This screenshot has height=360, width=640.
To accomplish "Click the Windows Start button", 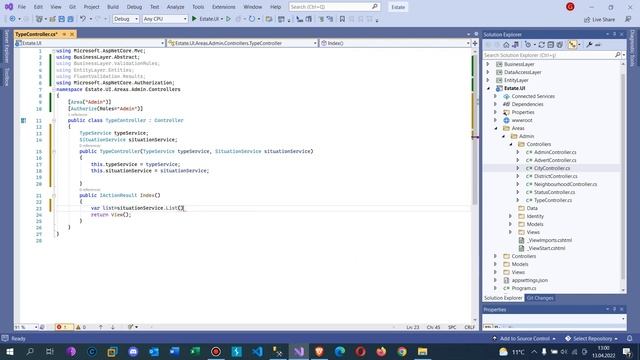I will 9,351.
